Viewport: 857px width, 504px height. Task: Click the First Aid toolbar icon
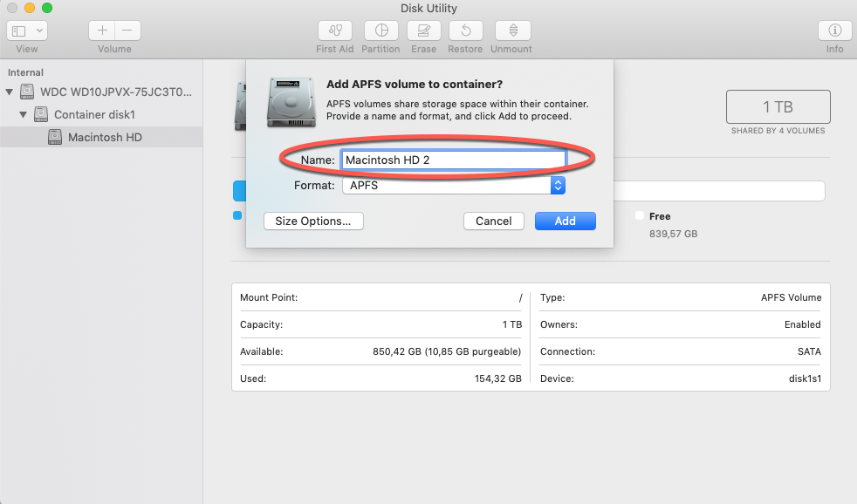pos(335,31)
